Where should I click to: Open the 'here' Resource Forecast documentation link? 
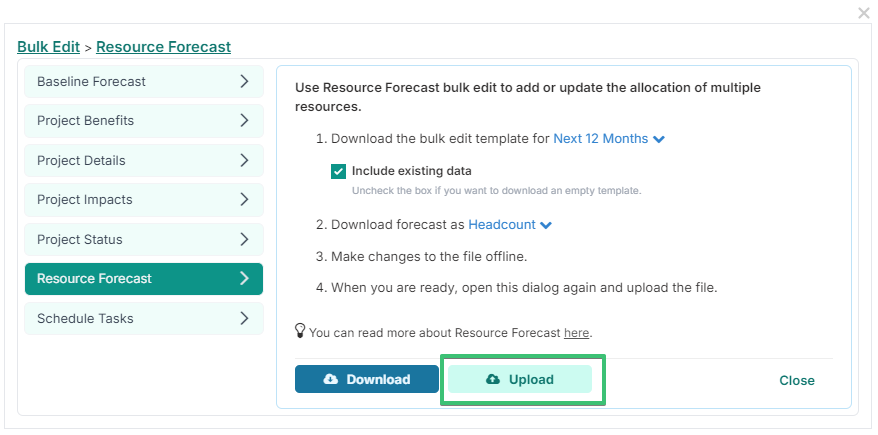point(576,333)
